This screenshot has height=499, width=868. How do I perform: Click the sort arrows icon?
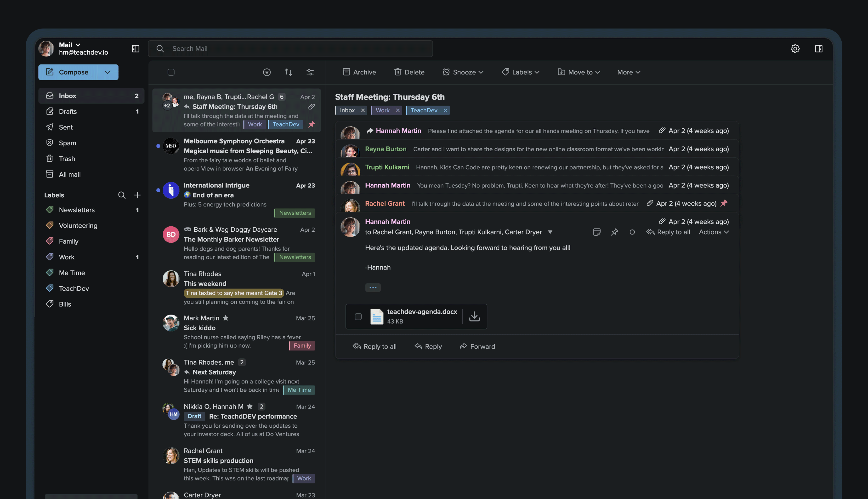coord(289,72)
